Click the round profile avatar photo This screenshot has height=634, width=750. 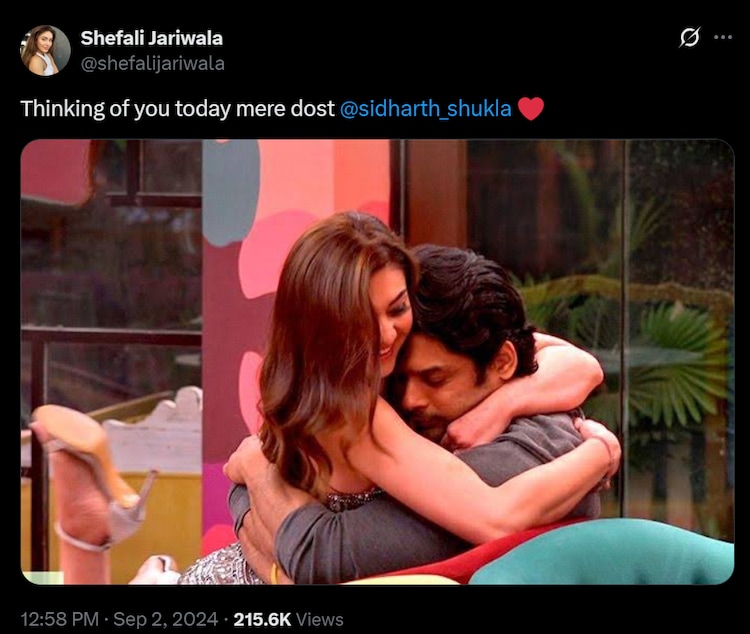pyautogui.click(x=45, y=50)
